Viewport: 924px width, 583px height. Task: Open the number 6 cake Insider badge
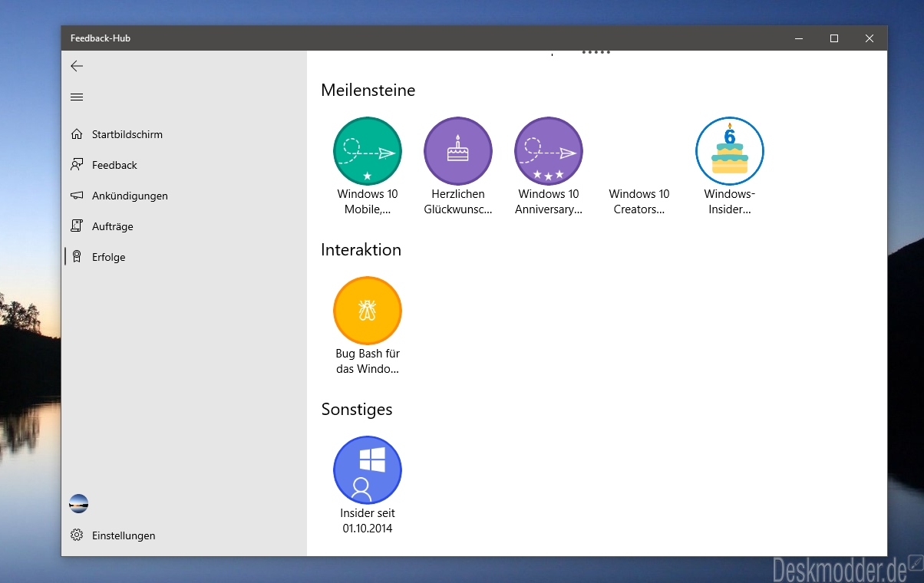pyautogui.click(x=730, y=151)
